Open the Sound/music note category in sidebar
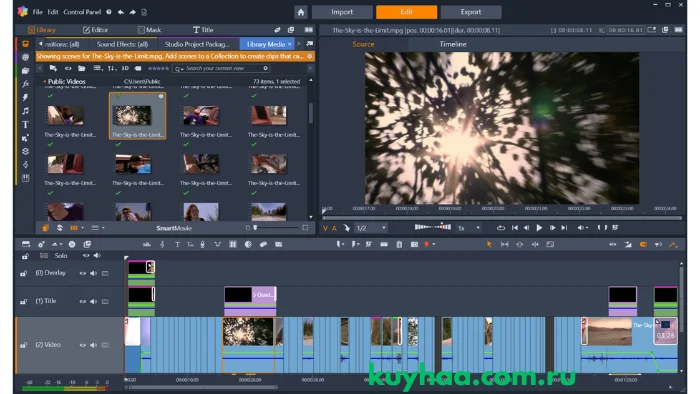This screenshot has width=700, height=394. tap(25, 111)
